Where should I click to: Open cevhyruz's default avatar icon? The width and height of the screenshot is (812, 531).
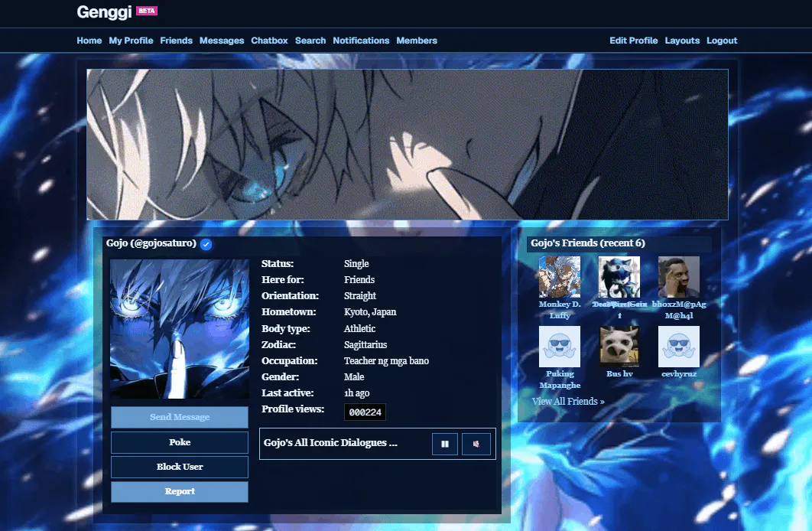[679, 347]
